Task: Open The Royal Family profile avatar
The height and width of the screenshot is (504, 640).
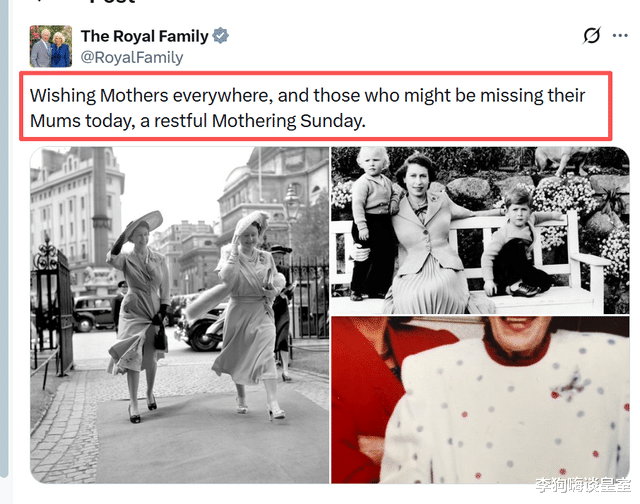Action: point(51,46)
